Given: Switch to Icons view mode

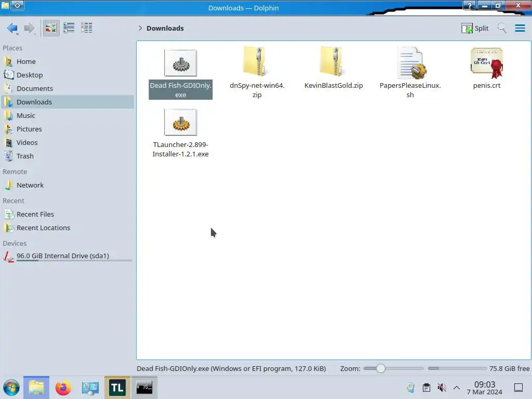Looking at the screenshot, I should coord(51,28).
